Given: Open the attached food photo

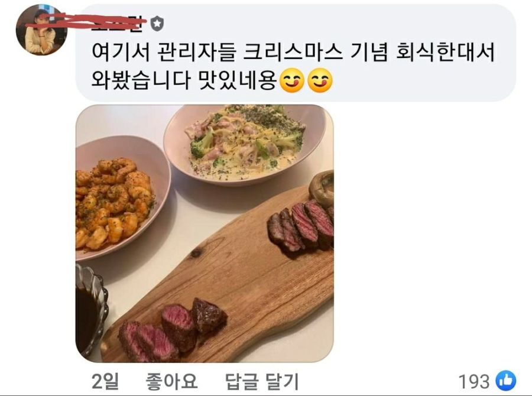Looking at the screenshot, I should click(205, 233).
